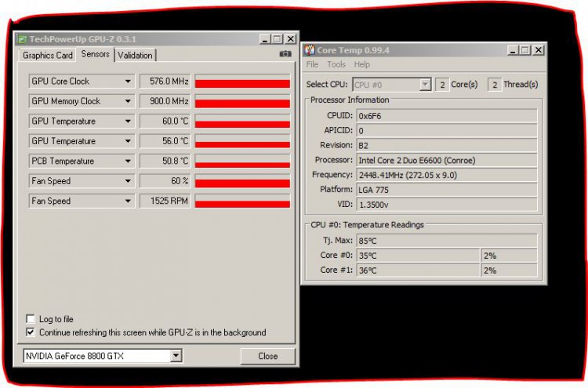Expand the GPU Core Clock sensor dropdown
The height and width of the screenshot is (388, 588).
pos(128,81)
